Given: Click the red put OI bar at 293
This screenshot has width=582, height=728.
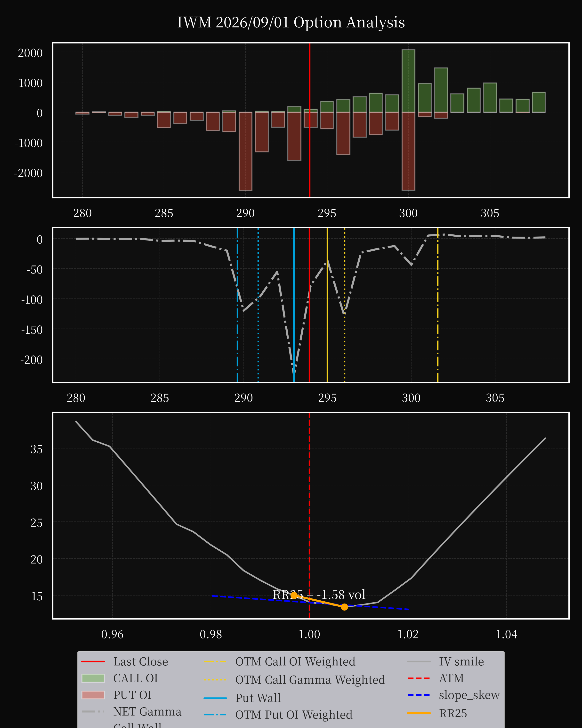Looking at the screenshot, I should pyautogui.click(x=294, y=136).
